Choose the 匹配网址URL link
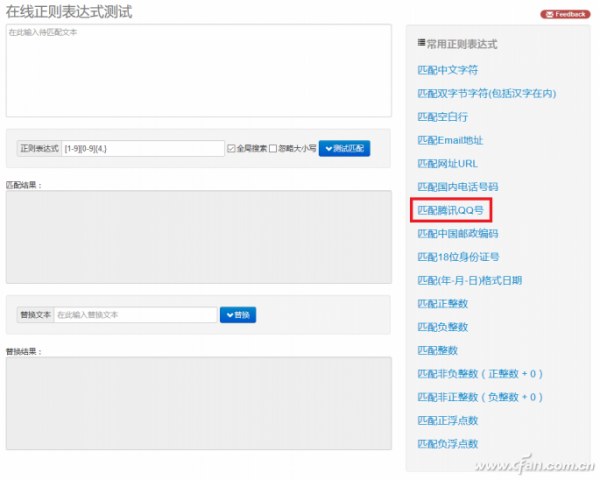The image size is (600, 480). pyautogui.click(x=447, y=163)
